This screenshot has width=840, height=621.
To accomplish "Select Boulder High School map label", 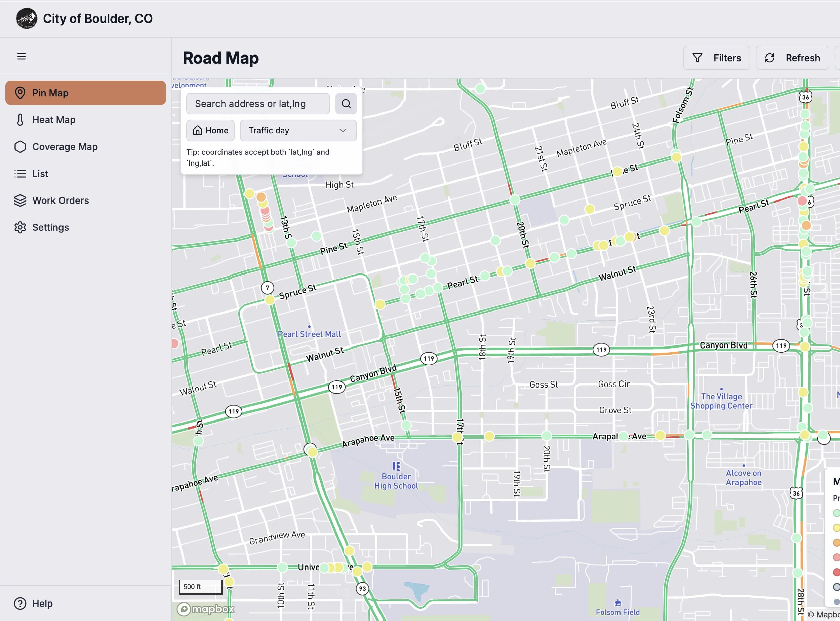I will (x=396, y=481).
